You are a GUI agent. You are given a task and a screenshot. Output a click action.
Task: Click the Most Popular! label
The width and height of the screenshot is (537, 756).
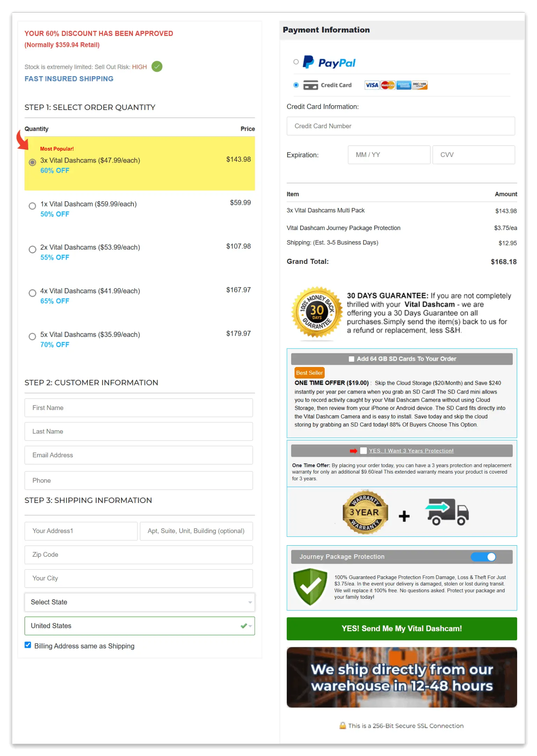pos(57,149)
